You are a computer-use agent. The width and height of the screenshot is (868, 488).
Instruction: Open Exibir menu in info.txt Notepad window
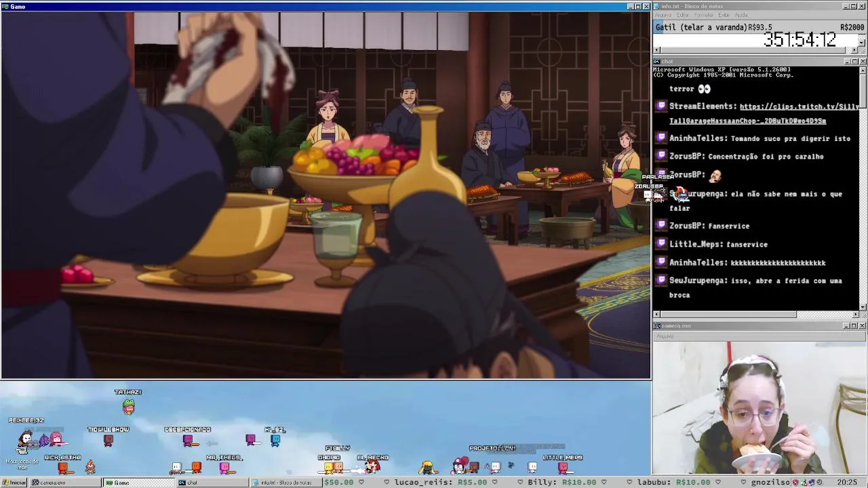coord(724,15)
